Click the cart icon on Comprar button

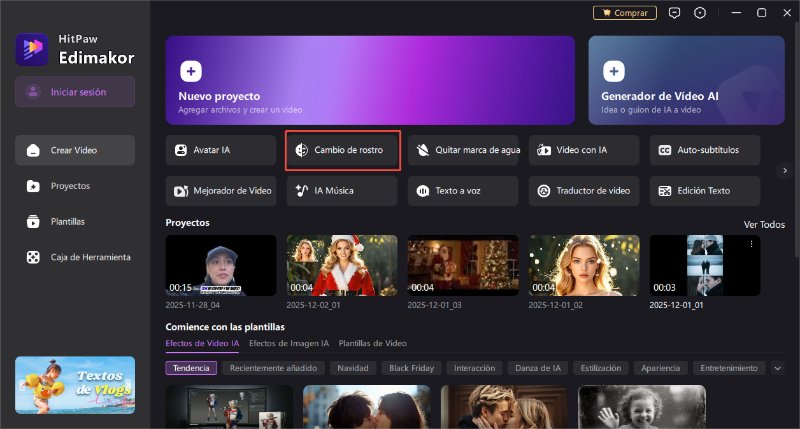tap(607, 13)
